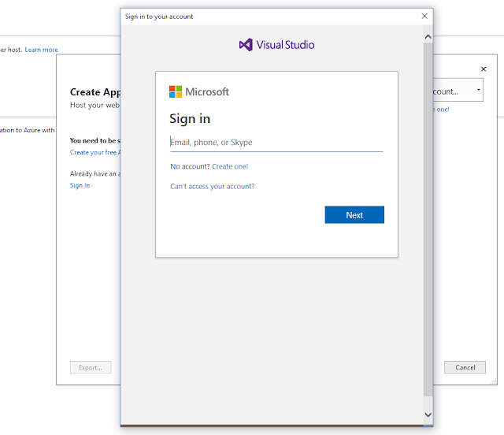The width and height of the screenshot is (504, 435).
Task: Click Create your free account link behind dialog
Action: pyautogui.click(x=95, y=152)
